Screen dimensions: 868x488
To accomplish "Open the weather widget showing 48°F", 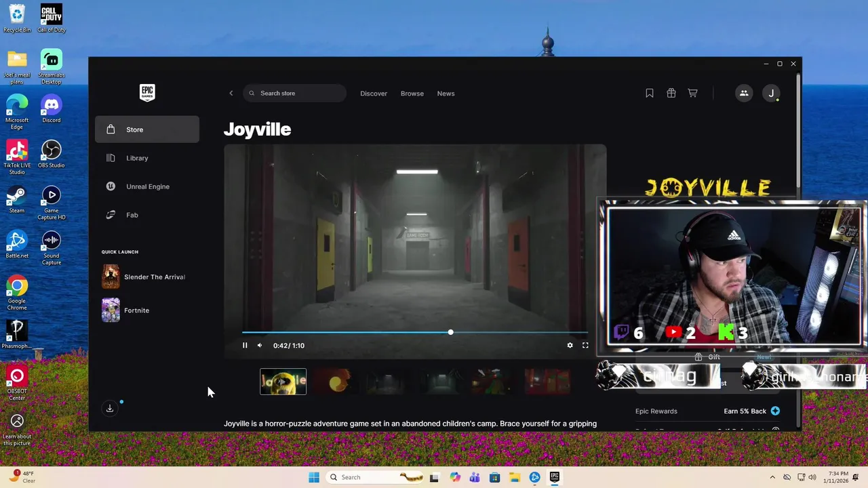I will click(x=22, y=477).
